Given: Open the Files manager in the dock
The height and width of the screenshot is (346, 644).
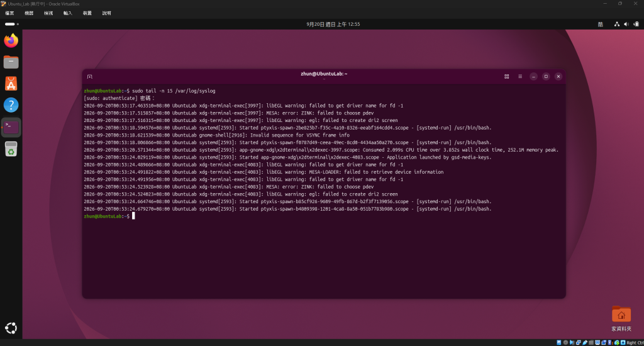Looking at the screenshot, I should (x=11, y=62).
